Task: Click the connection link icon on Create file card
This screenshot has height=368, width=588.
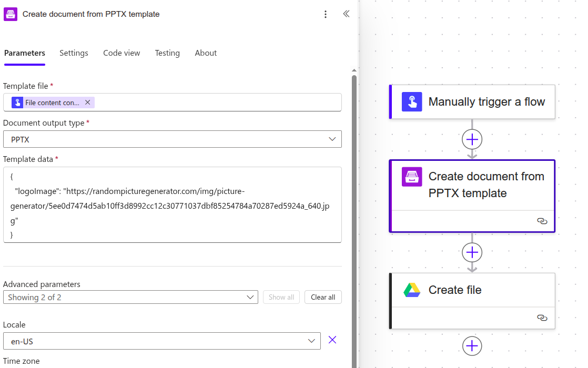Action: 542,318
